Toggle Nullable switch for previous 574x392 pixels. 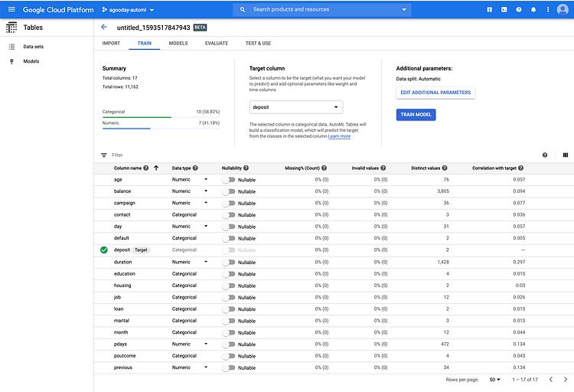coord(228,367)
